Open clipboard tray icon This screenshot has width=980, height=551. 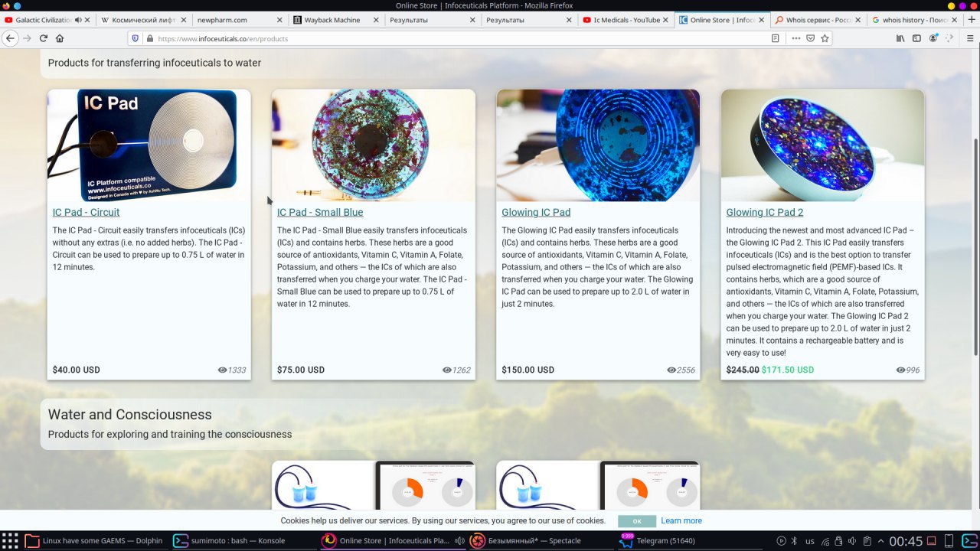pyautogui.click(x=866, y=541)
